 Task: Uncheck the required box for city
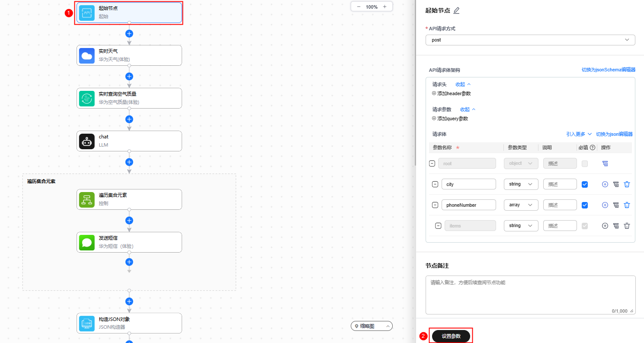pyautogui.click(x=585, y=184)
